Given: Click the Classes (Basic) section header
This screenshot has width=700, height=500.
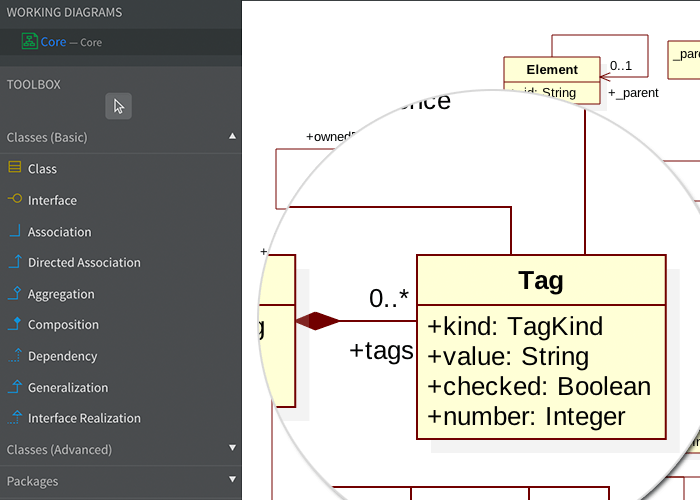Looking at the screenshot, I should 121,138.
